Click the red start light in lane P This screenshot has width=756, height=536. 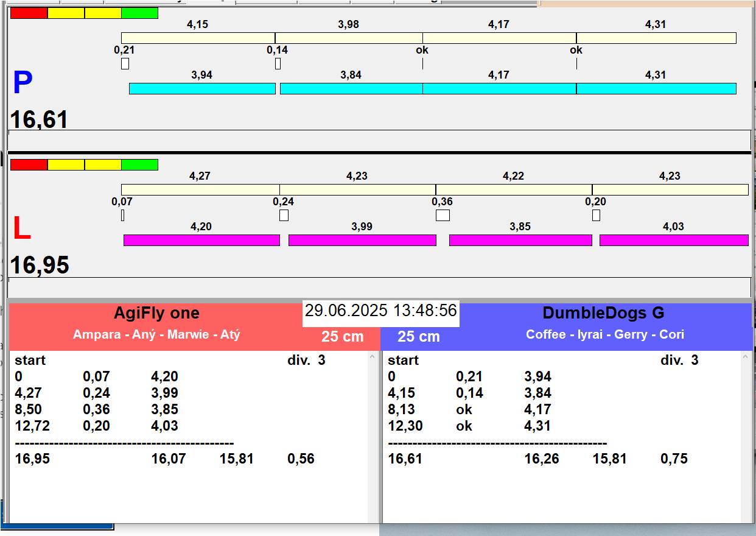pyautogui.click(x=29, y=13)
